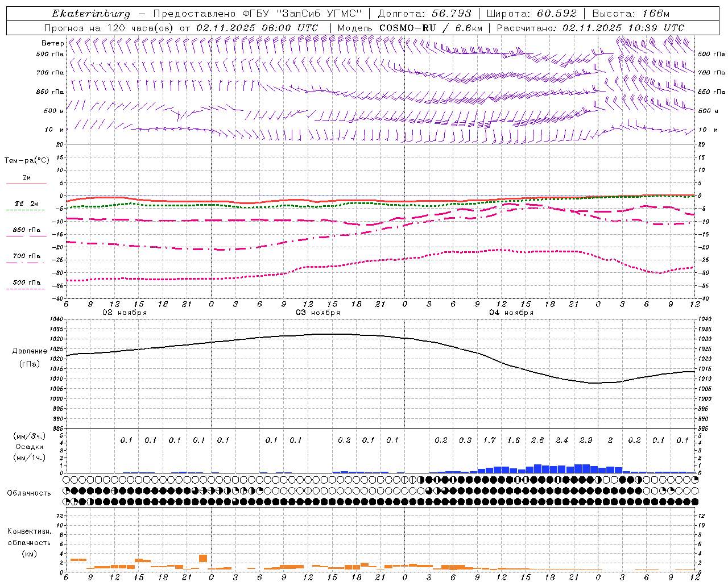
Task: Click the '850 гПа' temperature legend entry
Action: click(27, 230)
